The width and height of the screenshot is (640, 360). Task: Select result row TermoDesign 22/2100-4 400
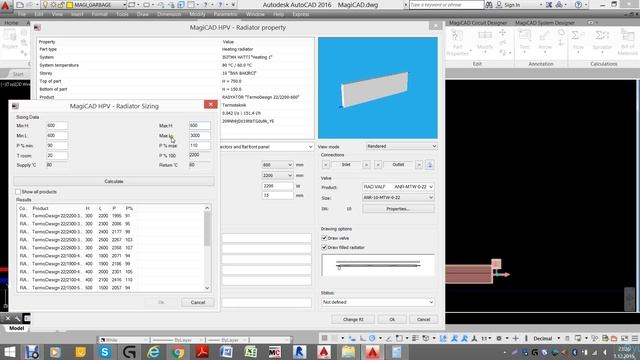(110, 280)
